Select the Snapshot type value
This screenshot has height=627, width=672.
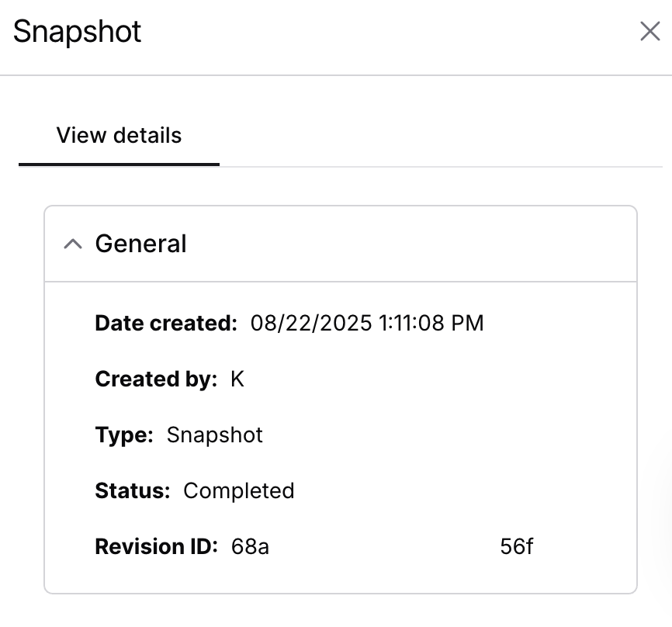215,435
